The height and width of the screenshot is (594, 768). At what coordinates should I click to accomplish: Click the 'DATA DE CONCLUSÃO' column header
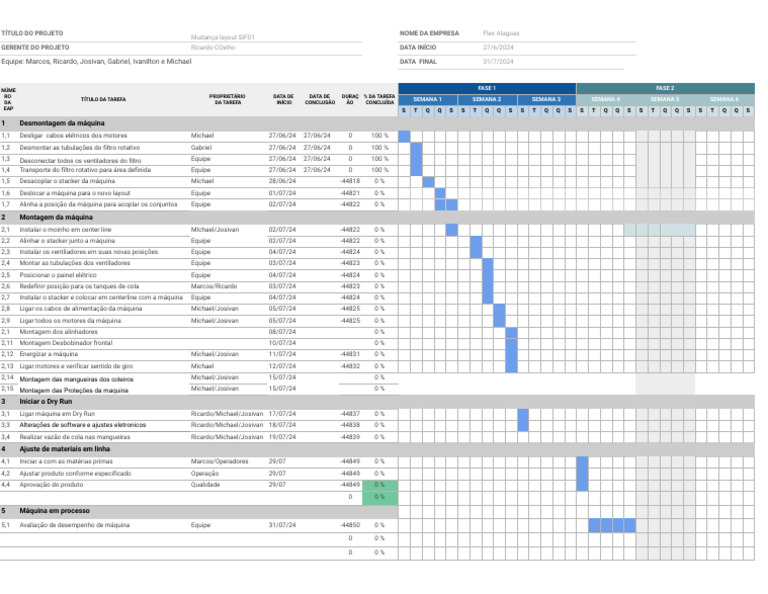tap(320, 99)
